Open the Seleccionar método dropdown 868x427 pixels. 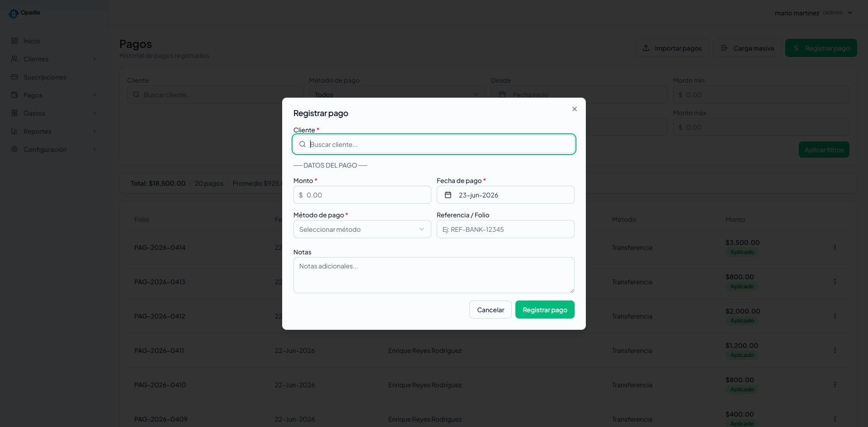point(362,229)
